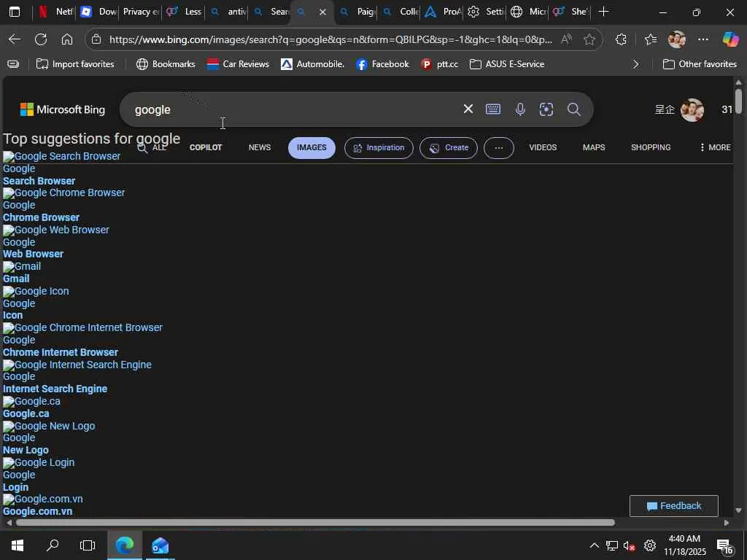The image size is (747, 560).
Task: Open ptt.cc bookmark
Action: point(439,64)
